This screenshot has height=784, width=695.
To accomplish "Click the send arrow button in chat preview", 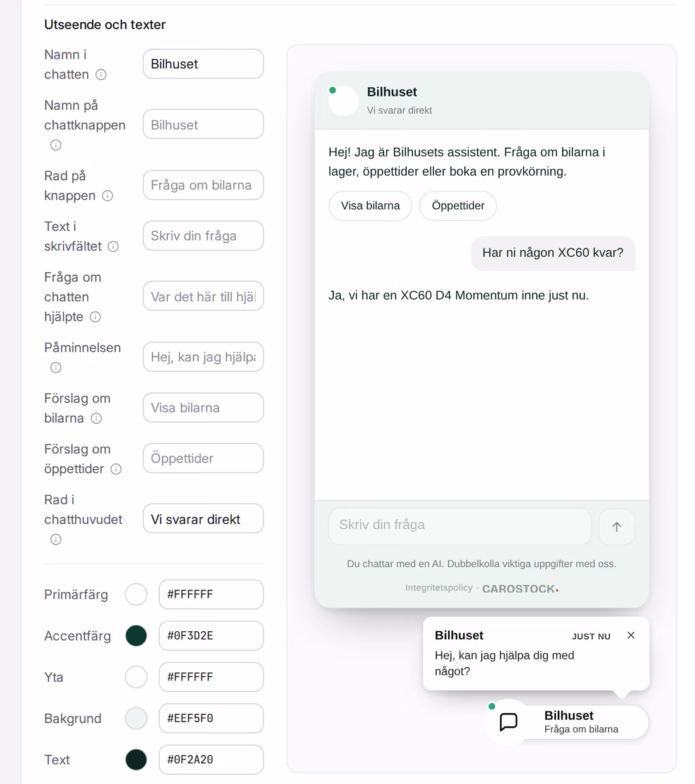I will (617, 527).
